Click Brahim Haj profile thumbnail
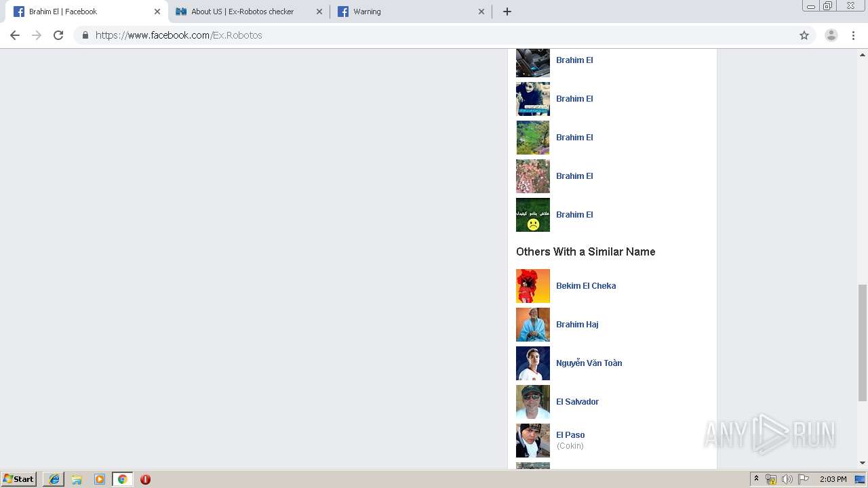 [533, 325]
